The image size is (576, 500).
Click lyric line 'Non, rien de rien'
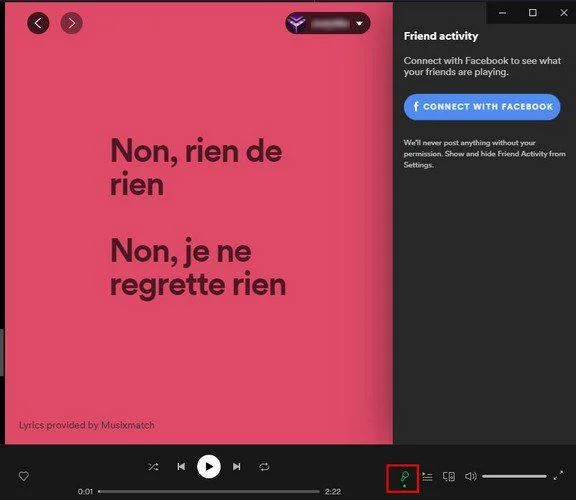(x=196, y=167)
